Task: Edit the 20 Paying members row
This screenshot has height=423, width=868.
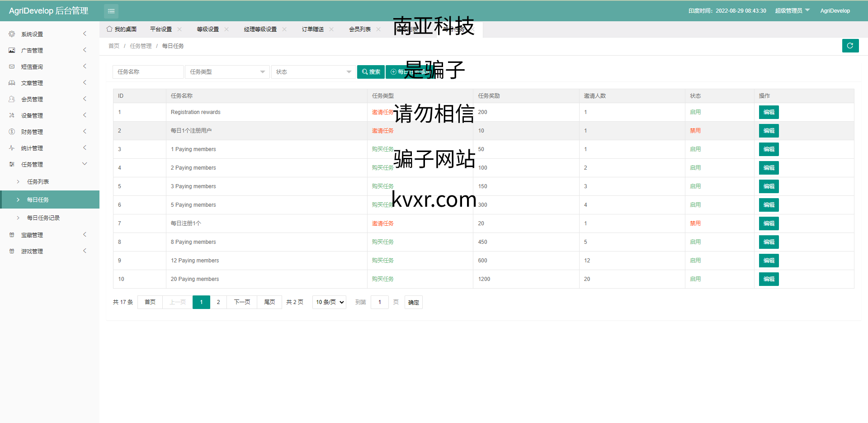Action: [x=769, y=279]
